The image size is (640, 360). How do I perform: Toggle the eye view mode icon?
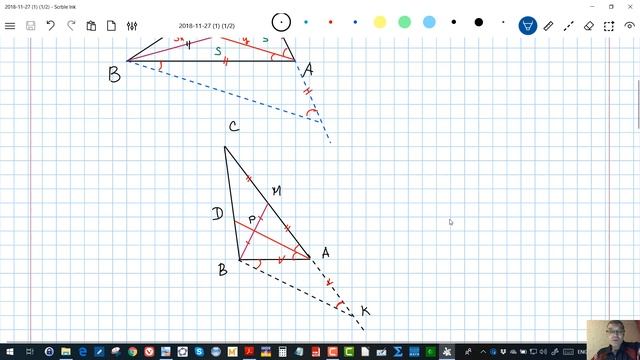629,26
